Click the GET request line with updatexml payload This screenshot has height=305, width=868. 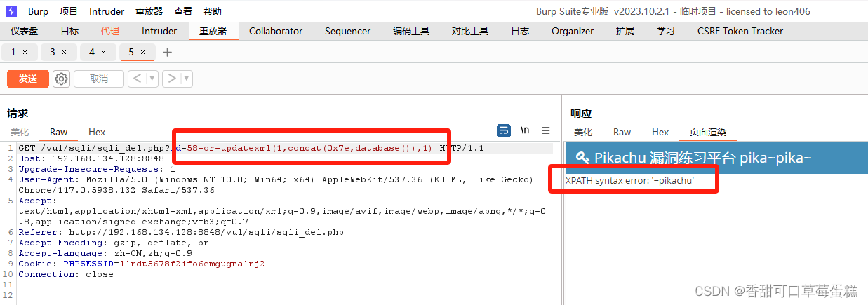(251, 149)
